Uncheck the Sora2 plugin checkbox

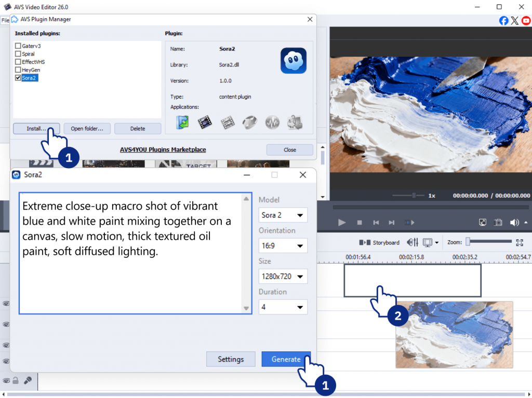tap(18, 78)
